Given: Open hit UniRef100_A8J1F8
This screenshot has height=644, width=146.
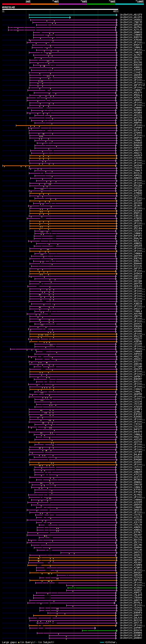Looking at the screenshot, I should 131,17.
